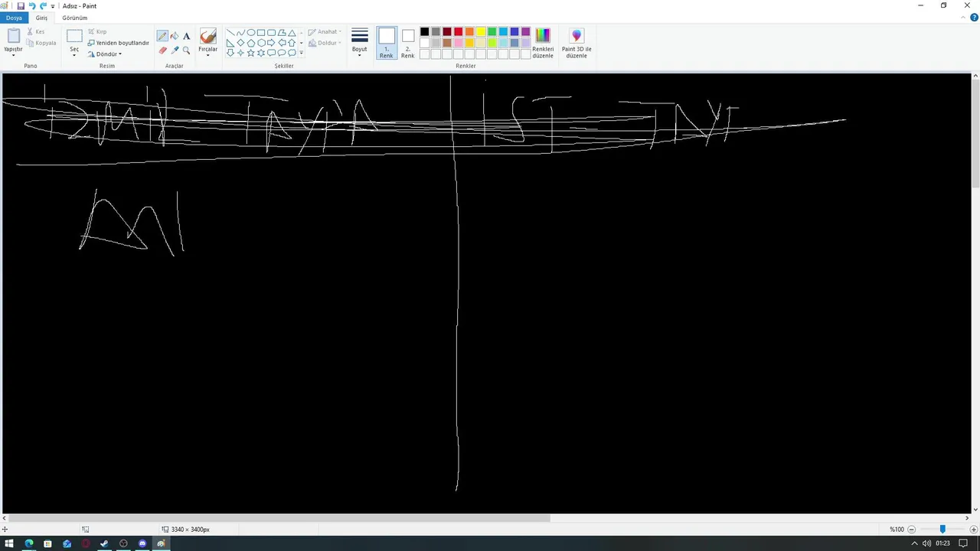Open the notification center icon
The image size is (980, 551).
point(963,543)
